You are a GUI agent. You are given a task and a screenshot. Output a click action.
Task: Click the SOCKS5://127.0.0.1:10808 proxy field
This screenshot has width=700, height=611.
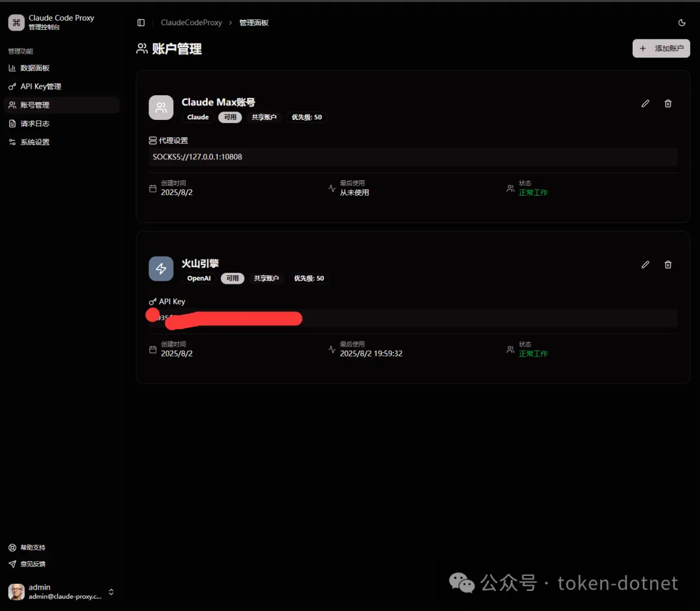(412, 157)
